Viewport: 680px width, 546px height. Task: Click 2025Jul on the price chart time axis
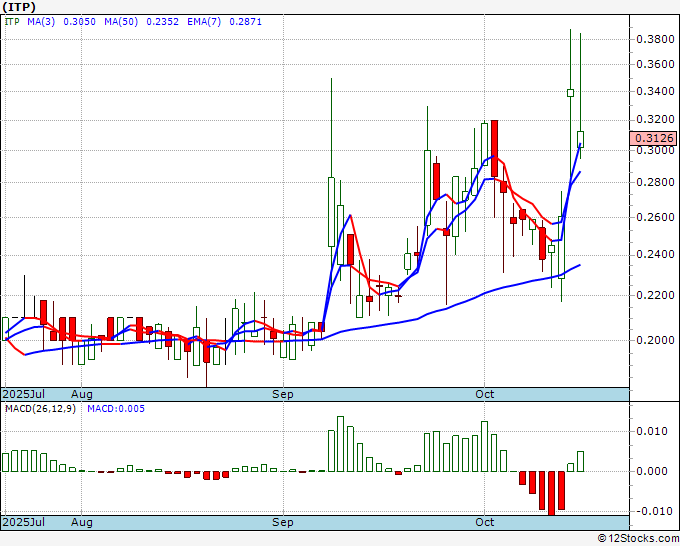(24, 394)
